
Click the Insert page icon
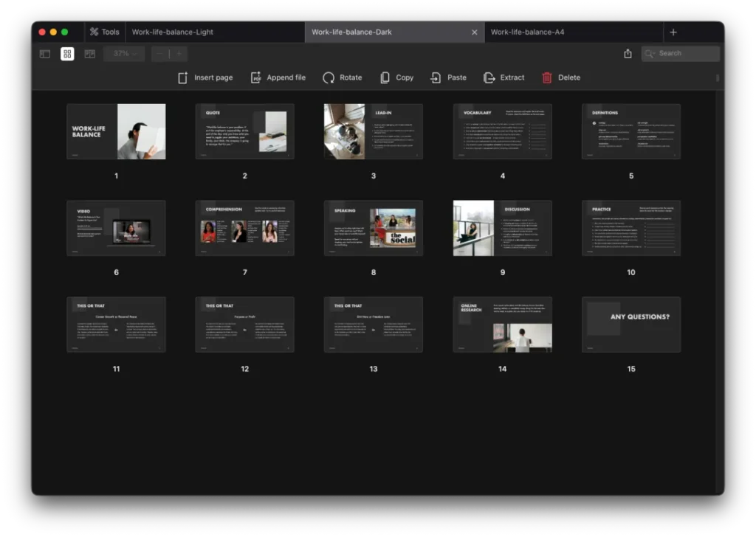[x=182, y=77]
